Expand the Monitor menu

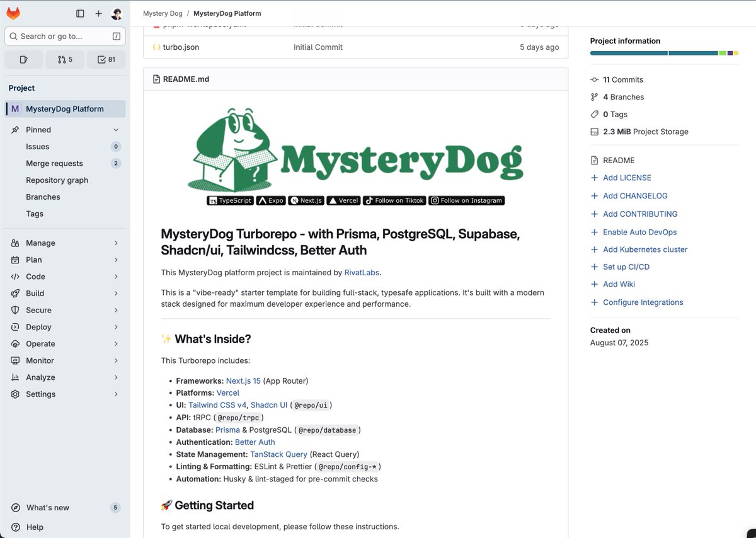coord(65,360)
